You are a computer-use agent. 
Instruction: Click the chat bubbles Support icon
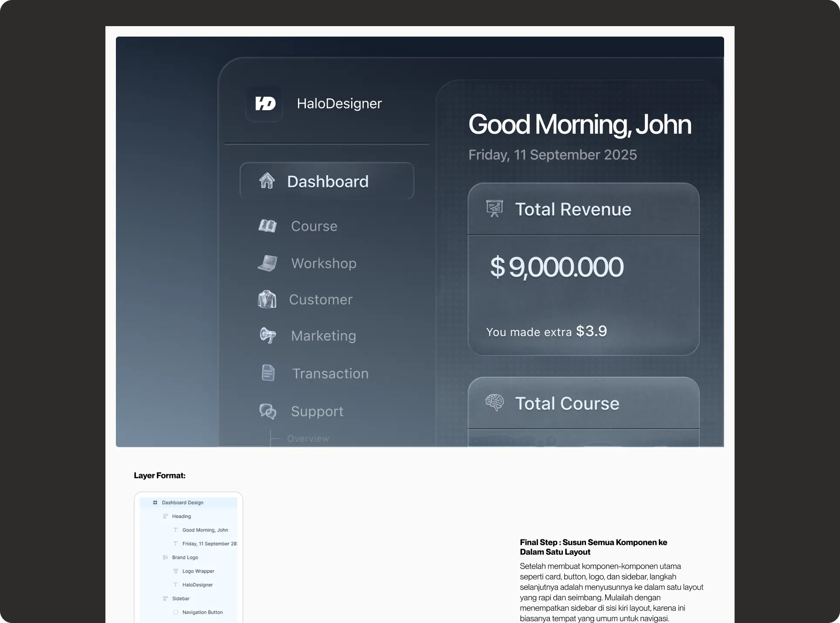coord(268,411)
